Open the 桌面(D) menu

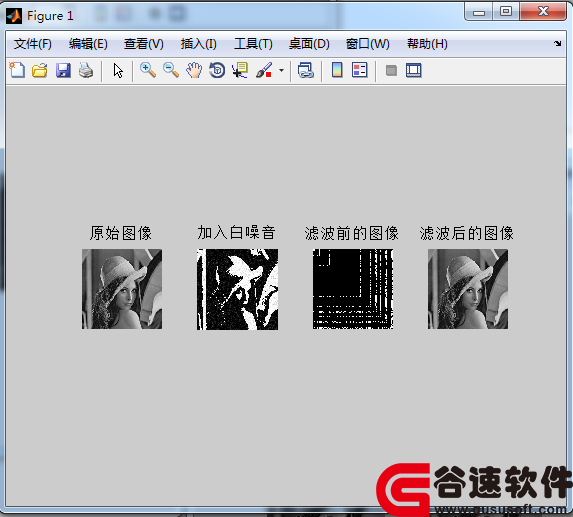309,44
